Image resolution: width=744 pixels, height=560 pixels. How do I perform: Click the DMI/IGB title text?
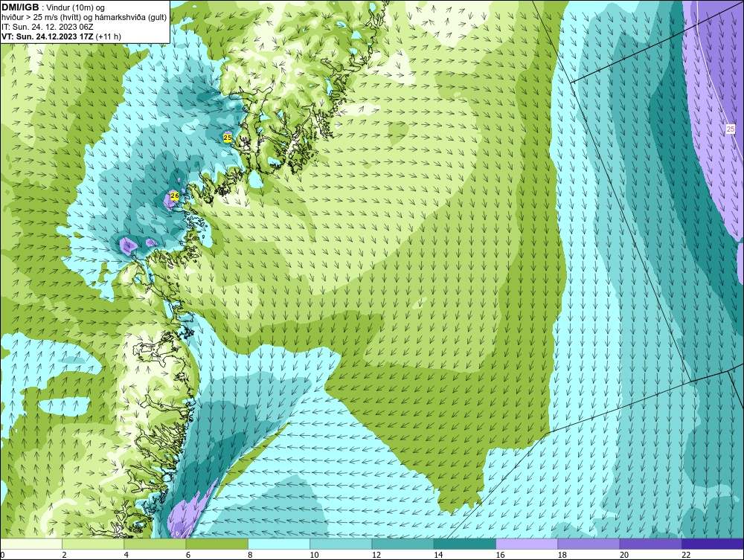(x=20, y=7)
